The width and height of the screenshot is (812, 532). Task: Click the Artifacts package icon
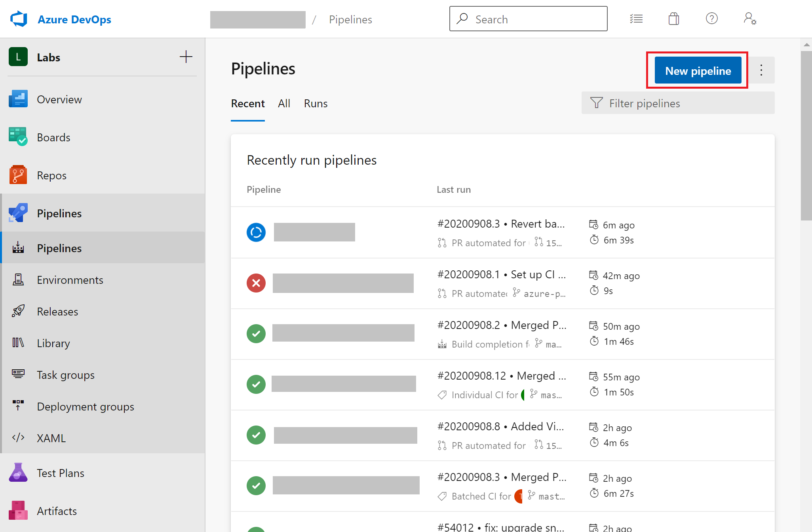[18, 511]
